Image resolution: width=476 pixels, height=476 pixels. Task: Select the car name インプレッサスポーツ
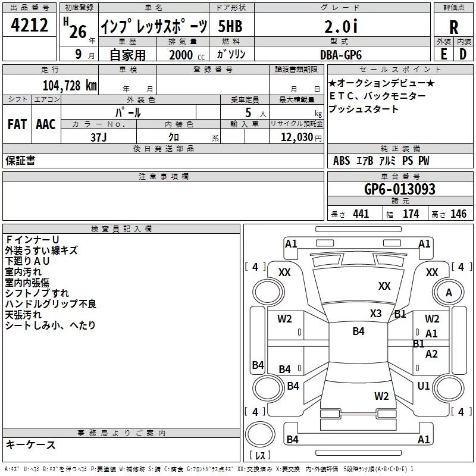click(154, 26)
